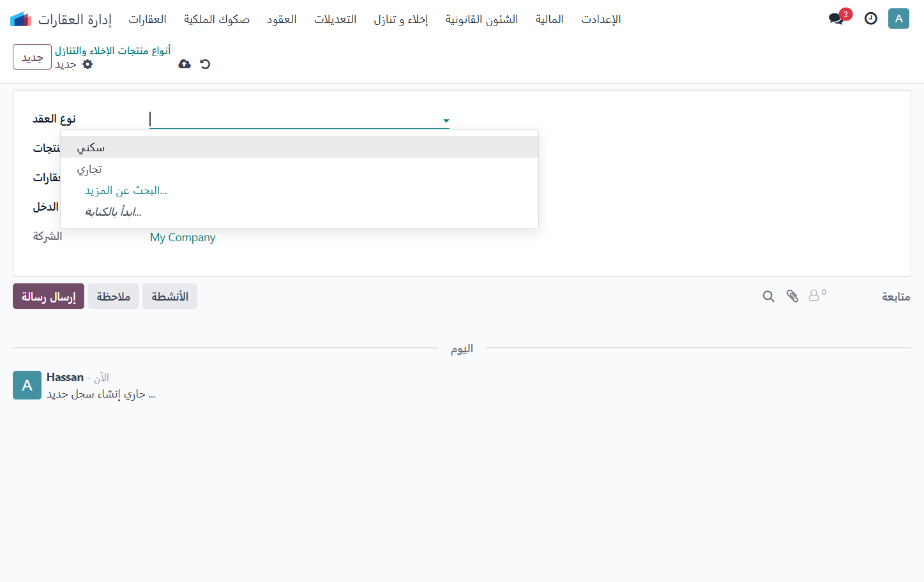Save record with the cloud upload icon

point(185,64)
